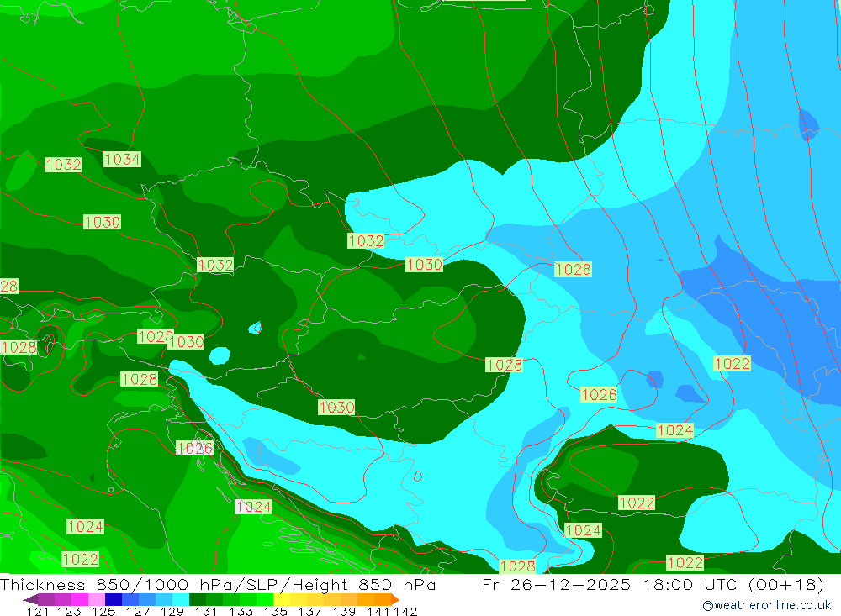841x616 pixels.
Task: Click legend value 125
Action: [x=103, y=611]
